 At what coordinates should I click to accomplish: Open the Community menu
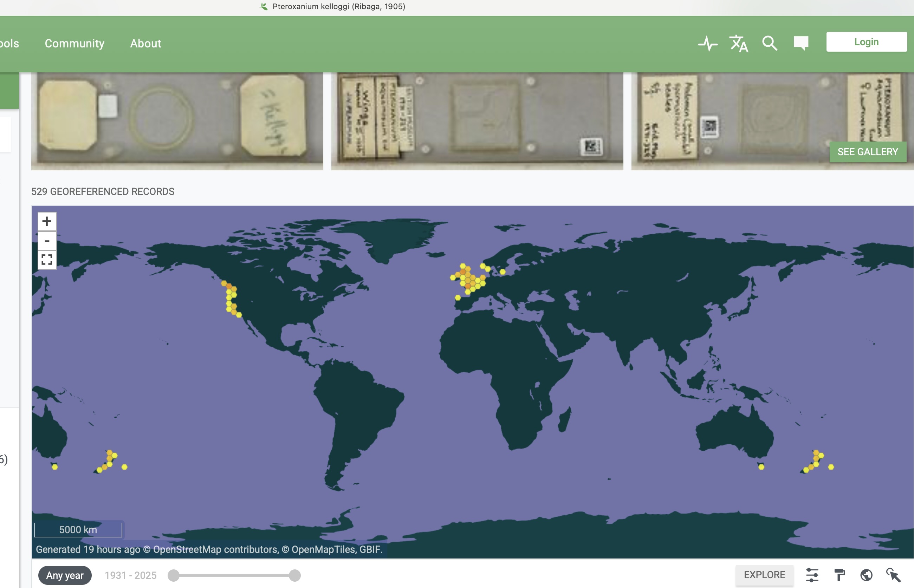click(74, 44)
